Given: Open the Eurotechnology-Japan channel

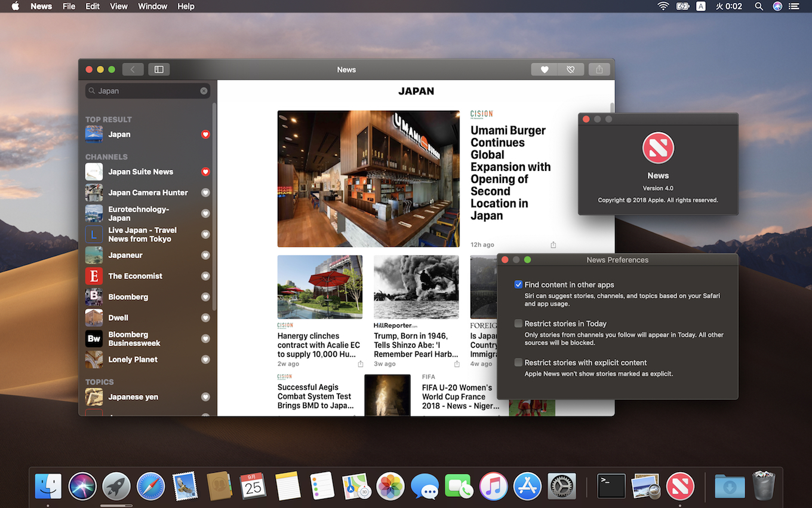Looking at the screenshot, I should (x=148, y=213).
